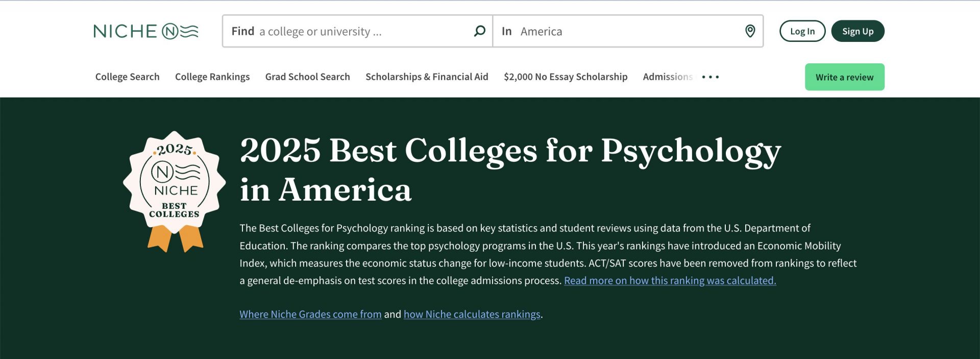Screen dimensions: 980x359
Task: Click the Write a review button
Action: coord(844,77)
